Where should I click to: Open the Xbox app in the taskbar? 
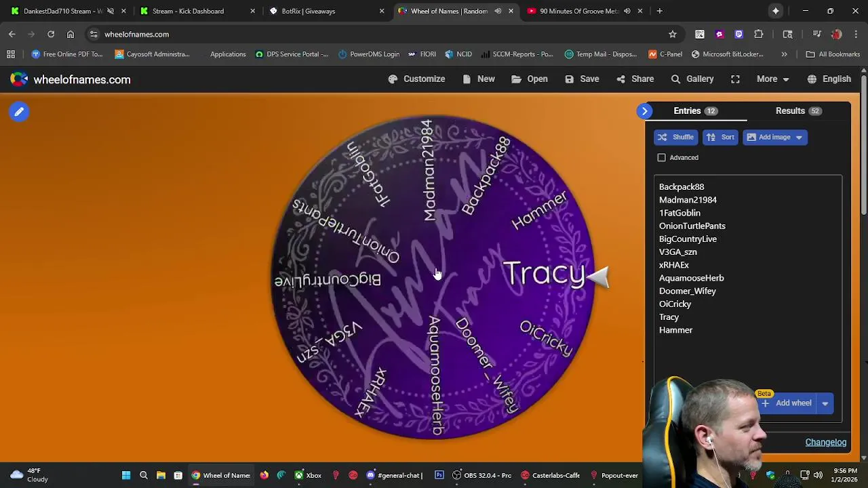click(x=307, y=476)
